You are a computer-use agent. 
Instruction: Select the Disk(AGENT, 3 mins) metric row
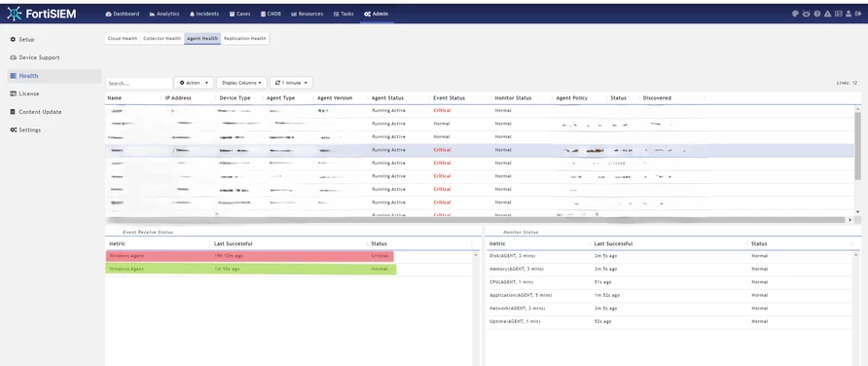tap(669, 256)
